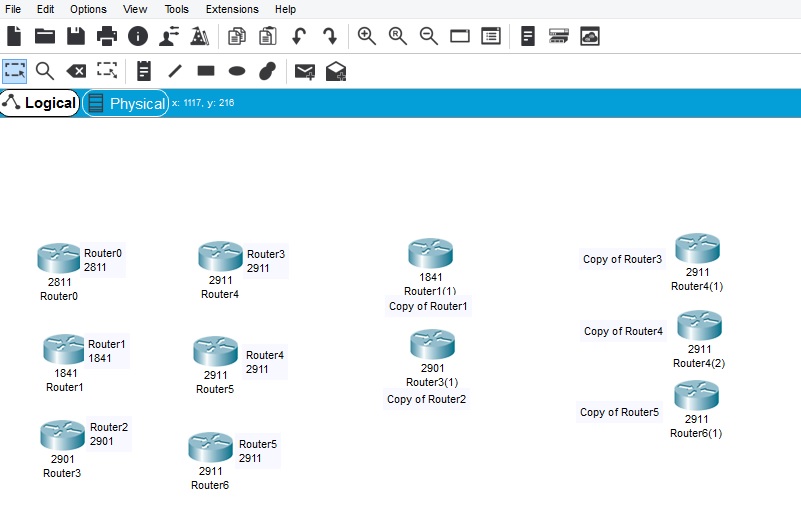Select the Inspect magnifier tool
The height and width of the screenshot is (517, 801).
click(x=45, y=71)
